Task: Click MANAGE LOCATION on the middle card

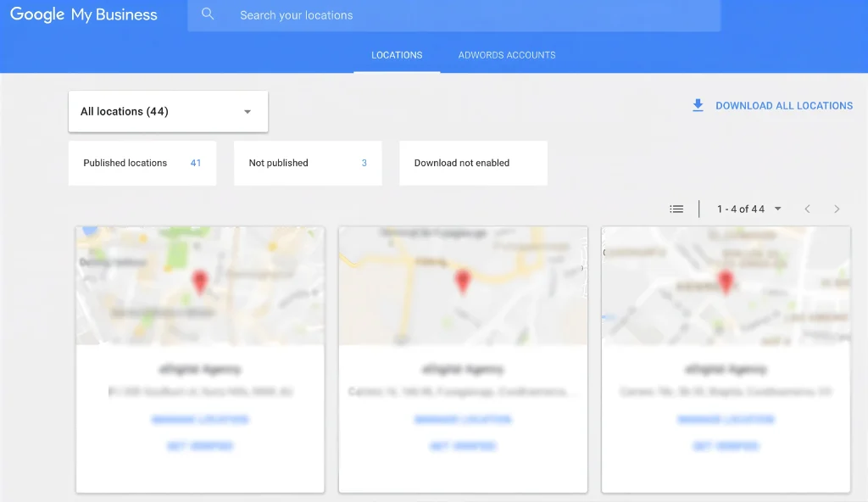Action: [463, 419]
